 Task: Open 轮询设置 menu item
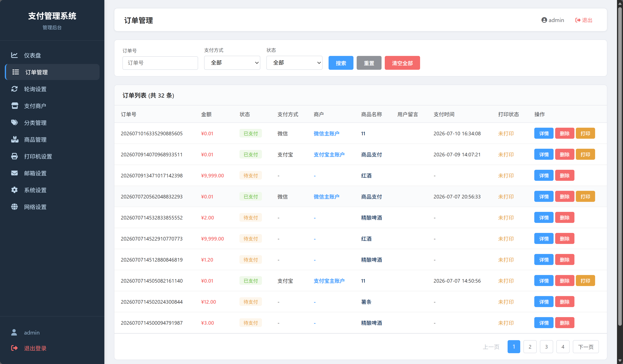[52, 89]
